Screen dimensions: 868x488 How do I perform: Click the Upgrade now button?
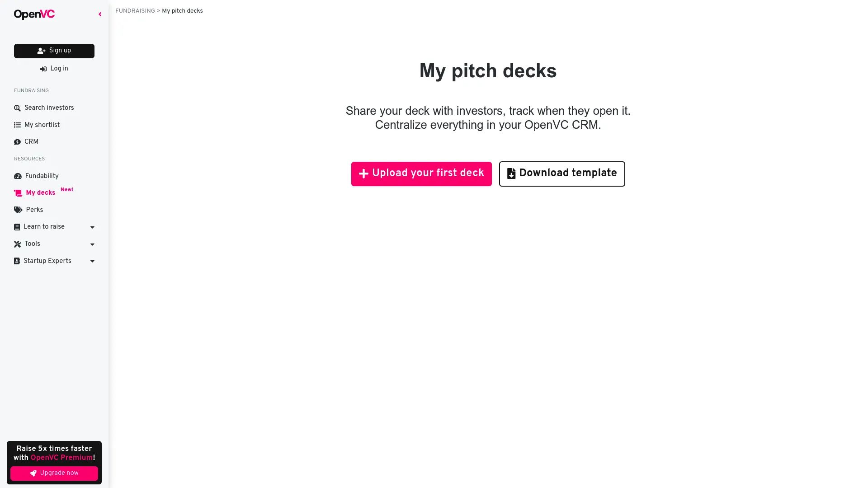(x=54, y=473)
